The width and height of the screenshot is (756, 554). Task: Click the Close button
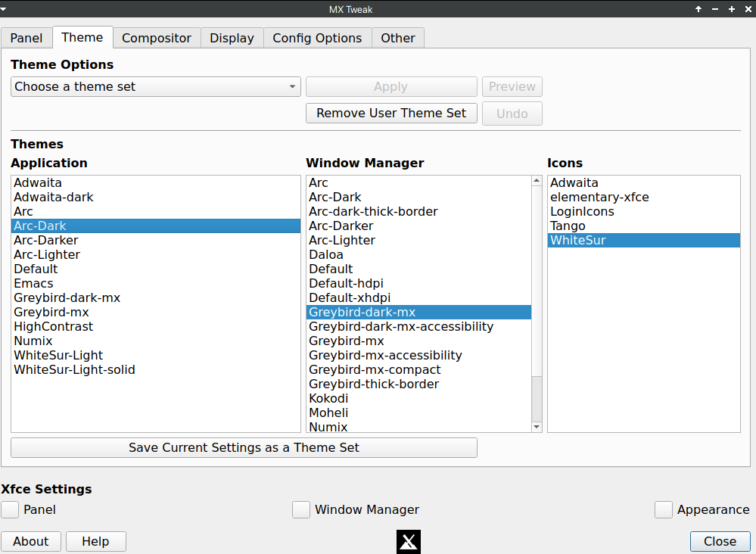click(x=720, y=541)
